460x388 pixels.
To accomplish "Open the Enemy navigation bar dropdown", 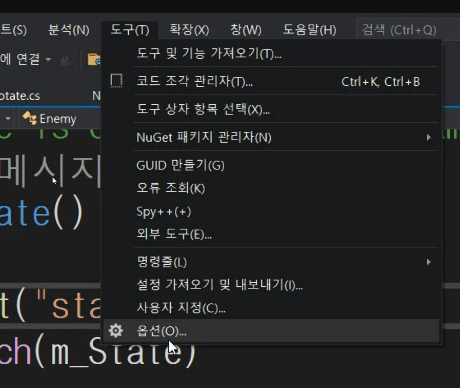I will [x=60, y=119].
